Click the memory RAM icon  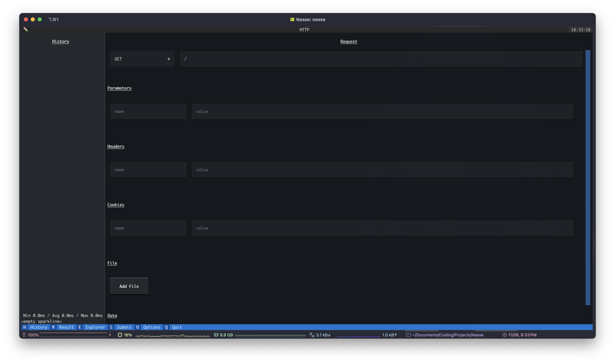[216, 335]
